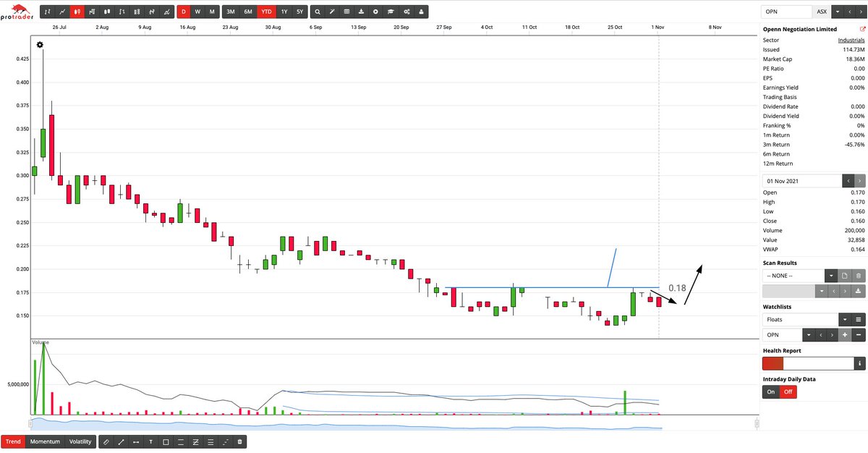868x453 pixels.
Task: Click the Health Report red bar
Action: 773,363
